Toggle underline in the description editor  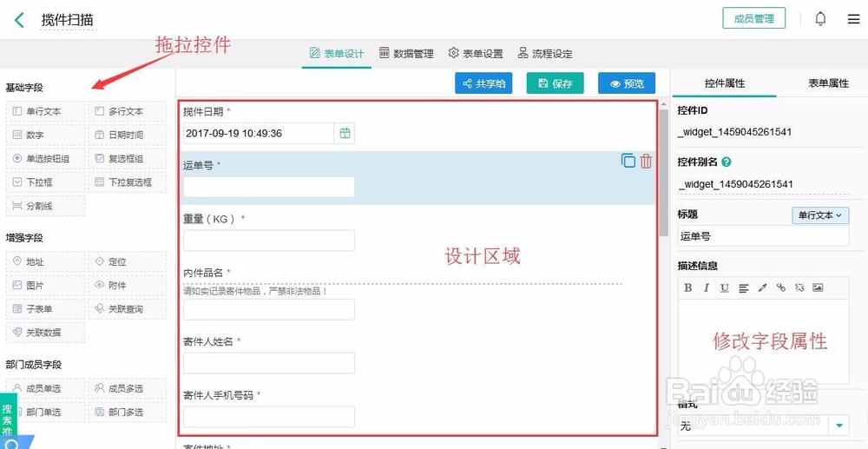(725, 287)
